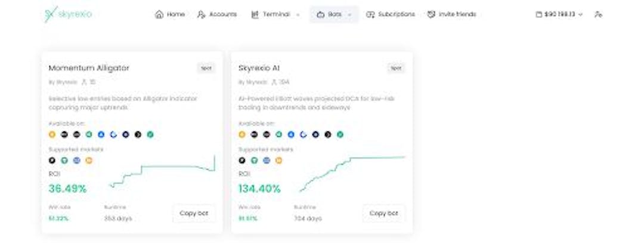The image size is (644, 243).
Task: Open the user profile icon
Action: (598, 14)
